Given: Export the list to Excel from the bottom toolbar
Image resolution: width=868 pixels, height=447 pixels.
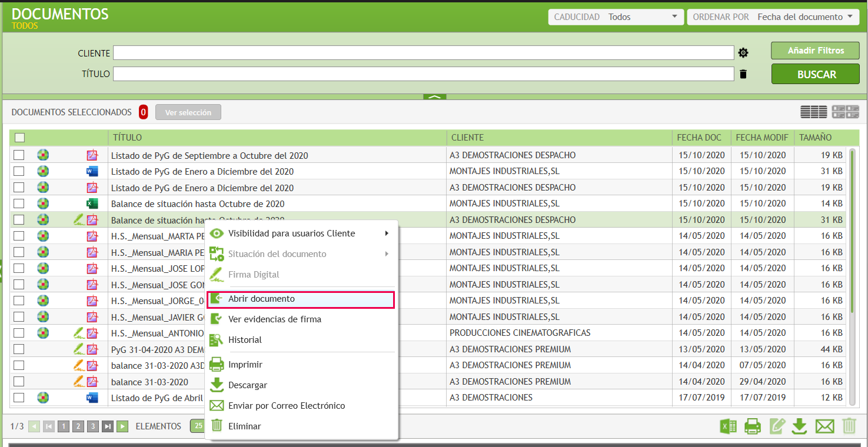Looking at the screenshot, I should [729, 426].
